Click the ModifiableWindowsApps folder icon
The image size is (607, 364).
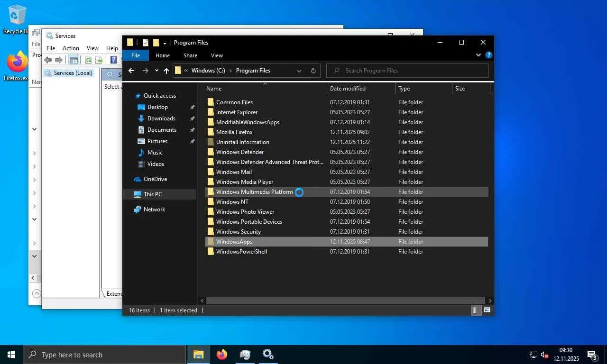coord(211,122)
